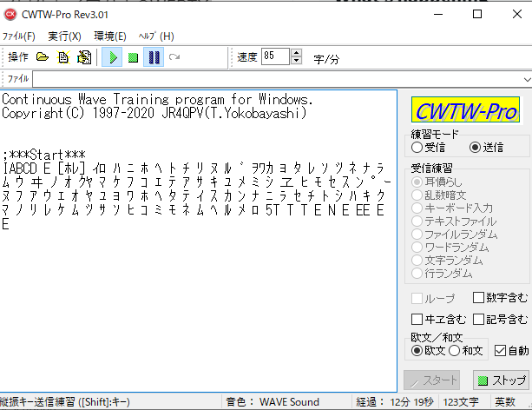
Task: Select the 耳慣らし radio option
Action: pos(437,182)
